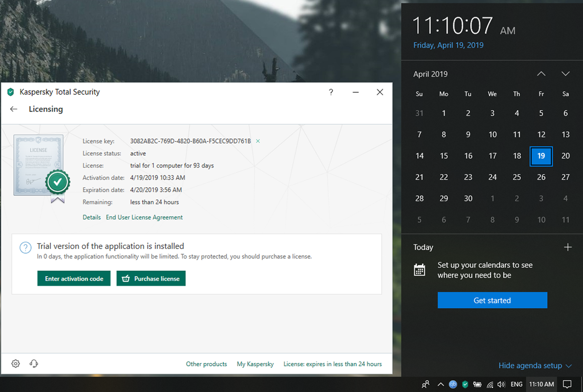Image resolution: width=583 pixels, height=392 pixels.
Task: Open People icon in the taskbar
Action: click(x=426, y=384)
